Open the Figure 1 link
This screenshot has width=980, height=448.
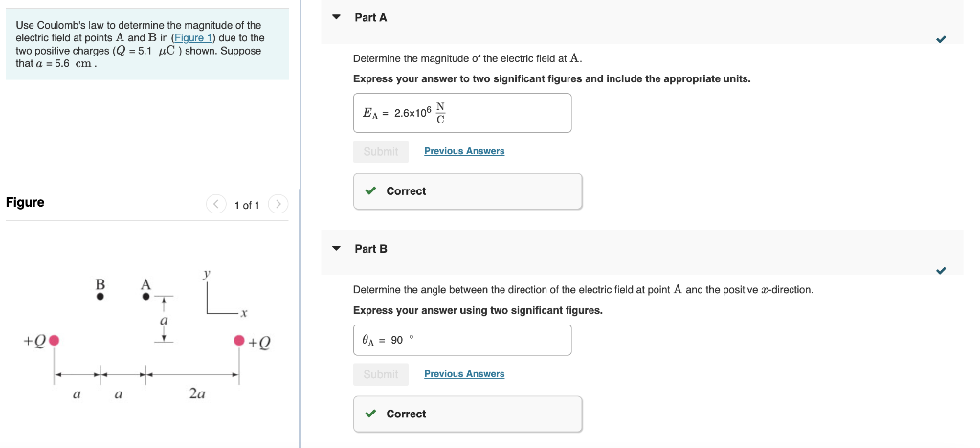[192, 37]
